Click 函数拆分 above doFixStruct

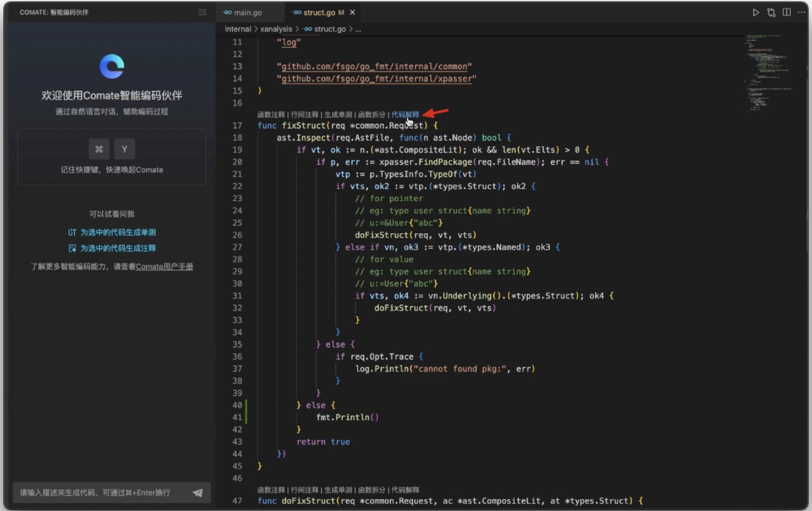371,490
